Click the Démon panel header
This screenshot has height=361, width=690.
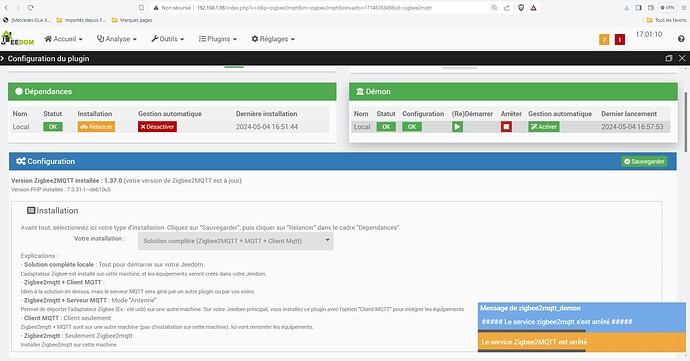[513, 92]
